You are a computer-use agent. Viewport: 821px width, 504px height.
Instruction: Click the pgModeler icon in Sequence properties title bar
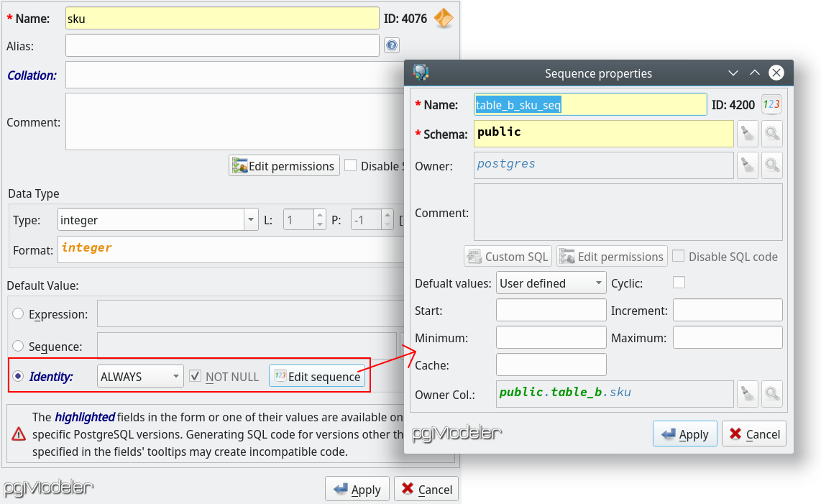tap(421, 73)
